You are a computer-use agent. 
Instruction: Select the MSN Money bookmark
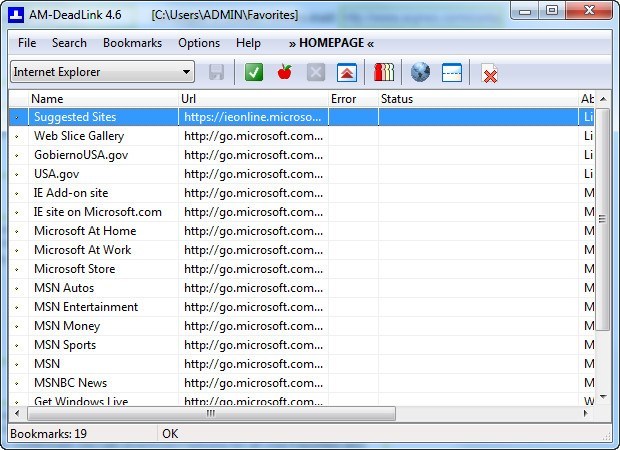(x=67, y=326)
